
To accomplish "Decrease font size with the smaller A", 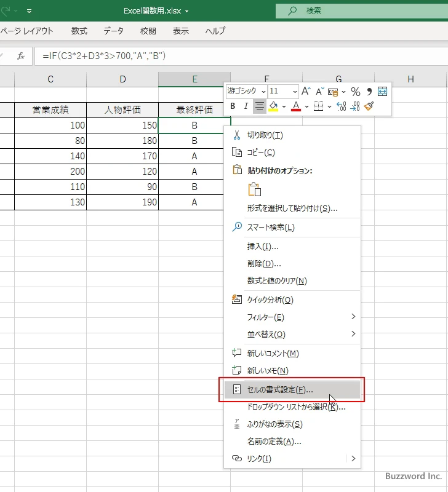I will click(319, 91).
